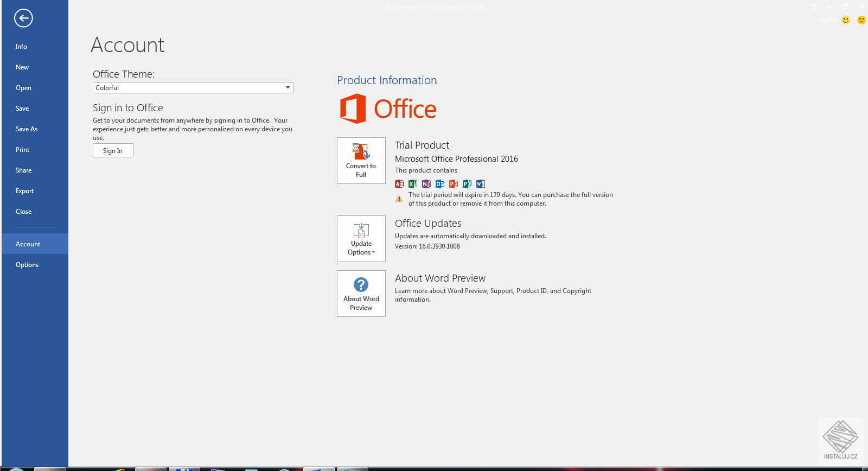Click the Office Updates heading
Screen dimensions: 868x471
point(428,223)
